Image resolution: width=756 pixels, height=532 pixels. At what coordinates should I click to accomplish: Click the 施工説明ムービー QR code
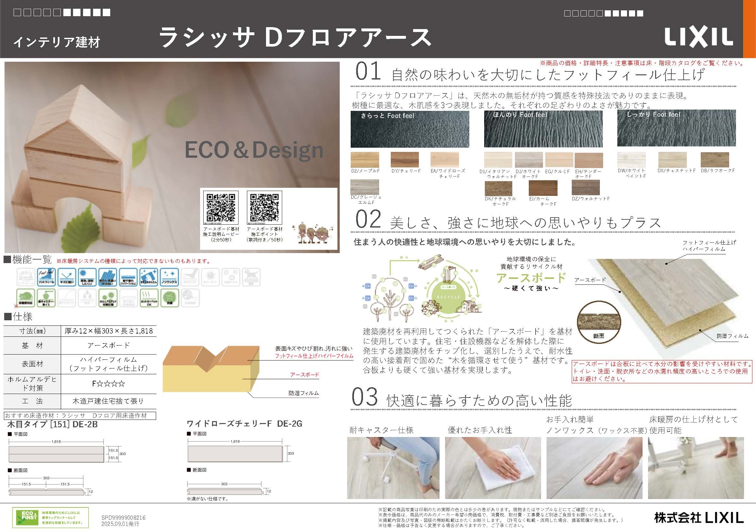click(221, 207)
